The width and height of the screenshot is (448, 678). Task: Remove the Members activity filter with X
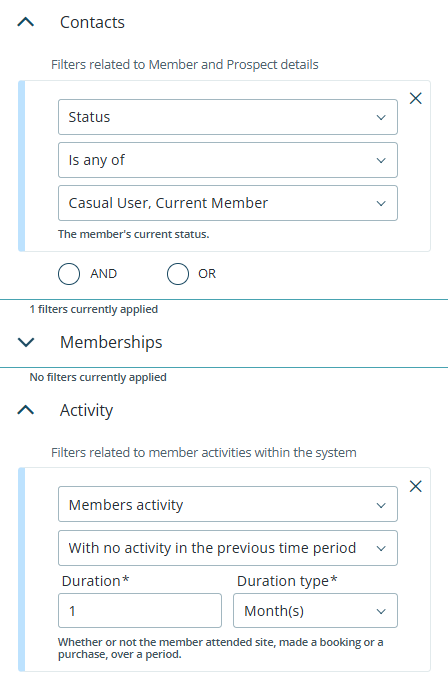(x=416, y=486)
